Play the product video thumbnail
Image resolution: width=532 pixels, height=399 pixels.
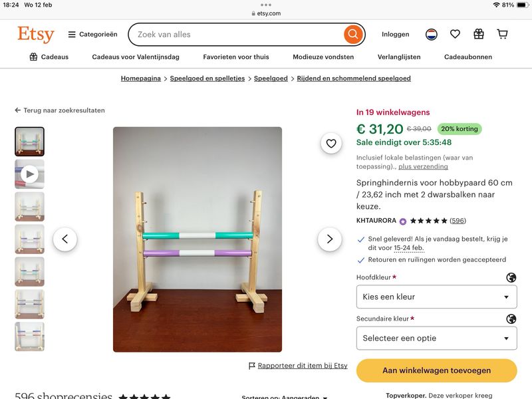29,174
